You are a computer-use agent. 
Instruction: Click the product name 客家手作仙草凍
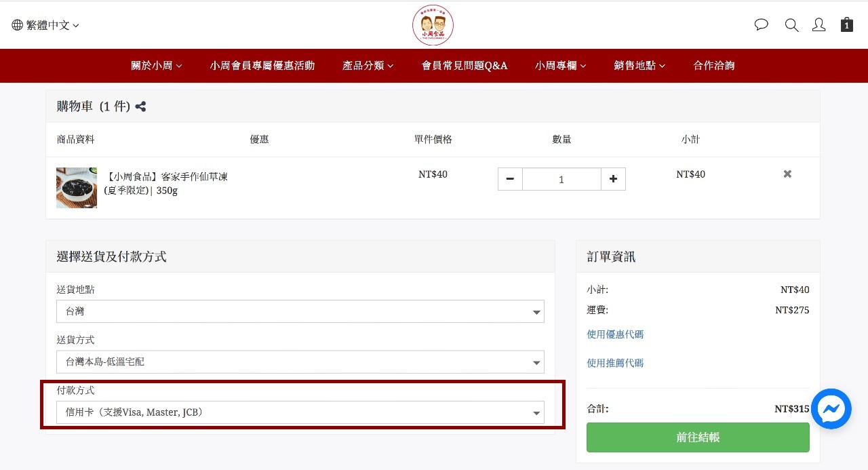point(166,183)
